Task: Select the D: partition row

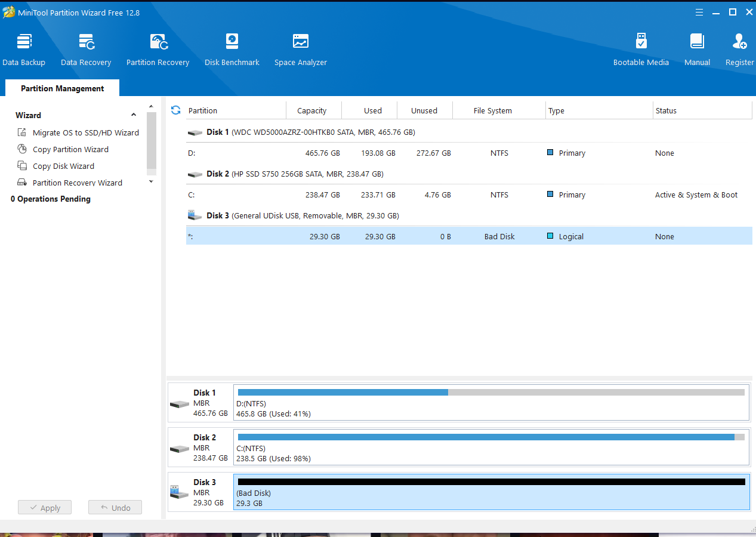Action: 469,153
